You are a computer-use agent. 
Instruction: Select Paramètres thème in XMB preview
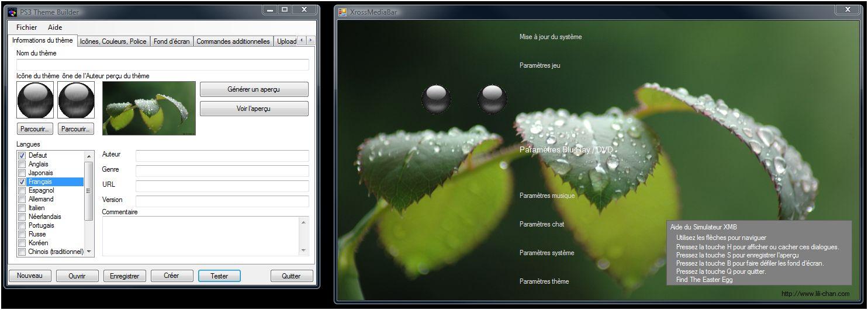[x=544, y=281]
